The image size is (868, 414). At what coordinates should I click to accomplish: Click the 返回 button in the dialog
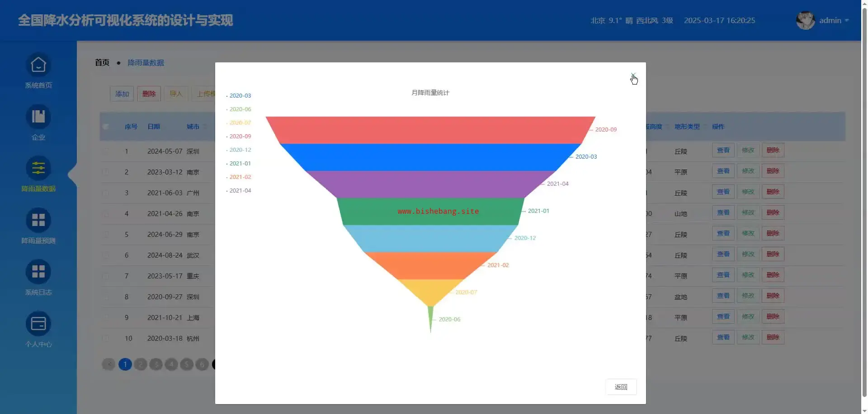tap(621, 387)
